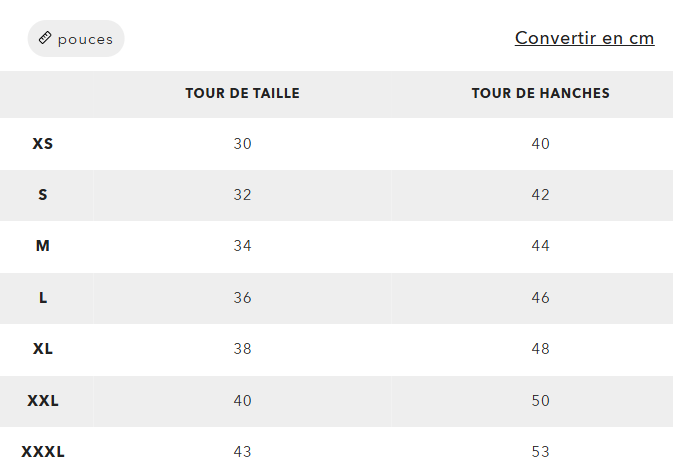This screenshot has width=673, height=475.
Task: Click the XS waist value 30
Action: 242,144
